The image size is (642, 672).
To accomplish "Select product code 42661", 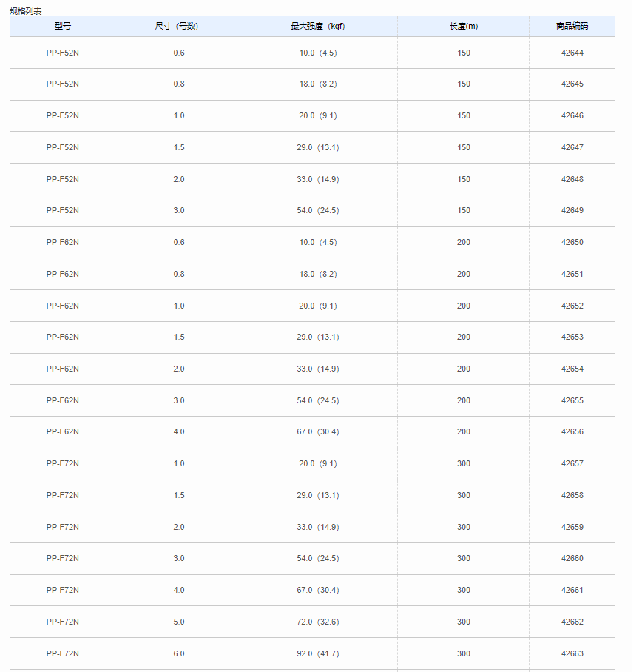I will coord(572,590).
